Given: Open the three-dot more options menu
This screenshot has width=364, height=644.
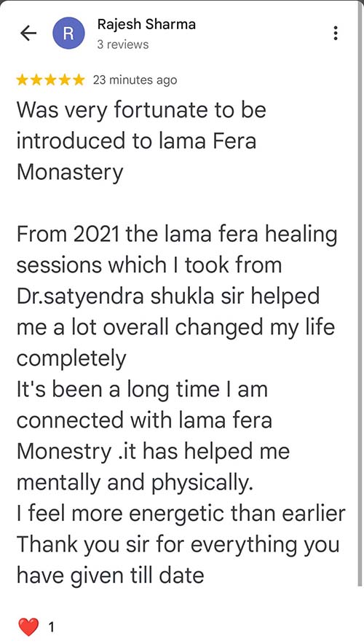Looking at the screenshot, I should click(x=336, y=34).
